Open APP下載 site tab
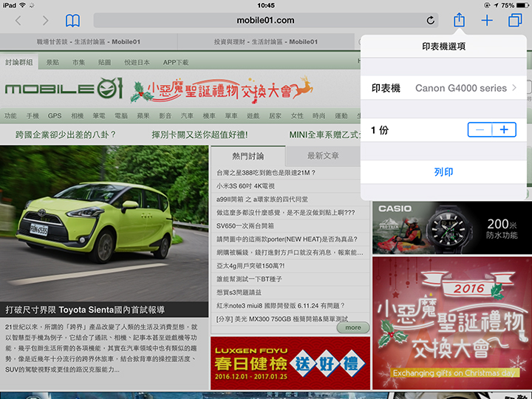Viewport: 532px width, 399px height. click(x=176, y=62)
